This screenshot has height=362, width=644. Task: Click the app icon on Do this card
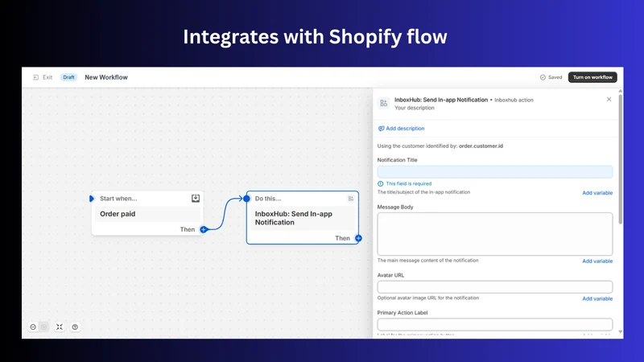351,199
